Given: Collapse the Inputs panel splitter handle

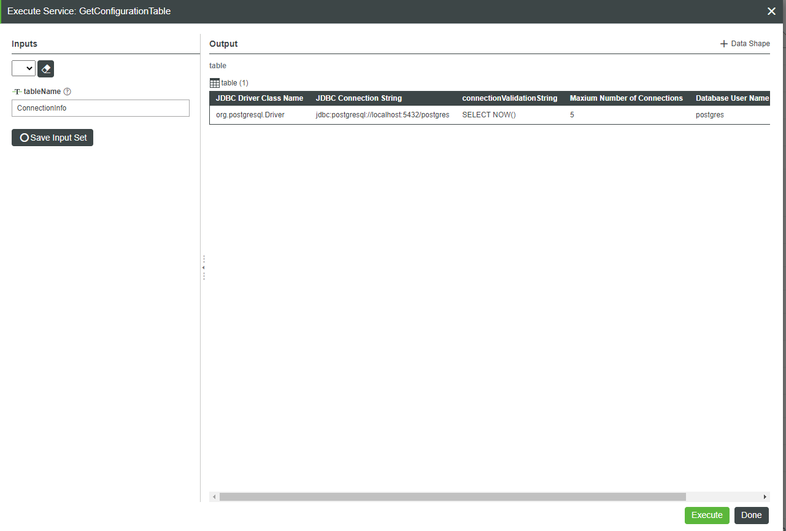Looking at the screenshot, I should [x=204, y=267].
